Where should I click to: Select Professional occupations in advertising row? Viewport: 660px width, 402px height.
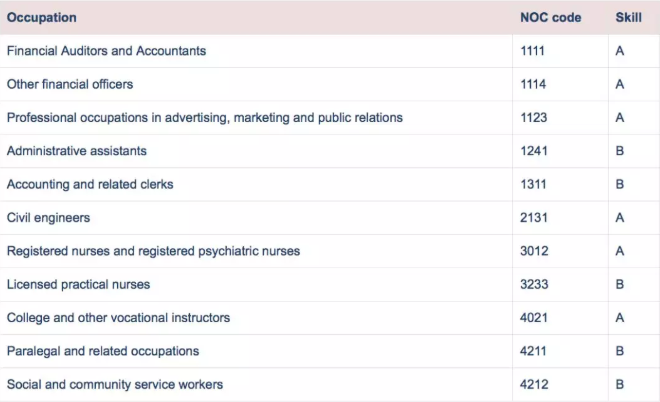(x=205, y=117)
